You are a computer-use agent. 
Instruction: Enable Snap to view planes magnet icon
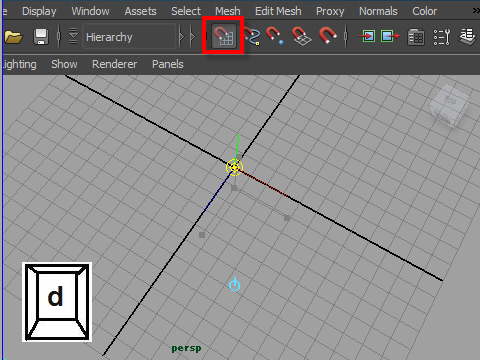click(301, 36)
